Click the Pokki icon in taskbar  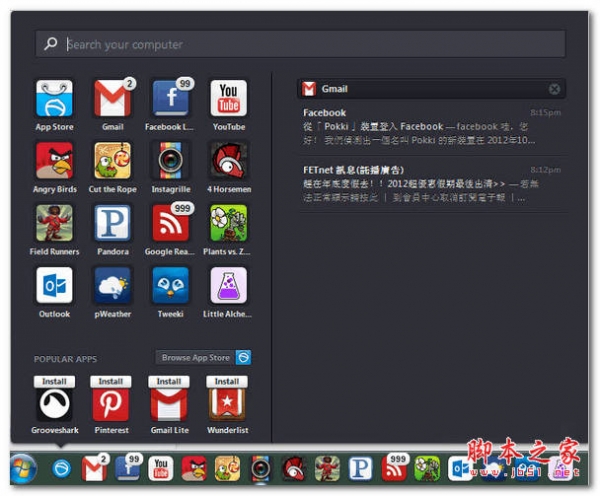pyautogui.click(x=61, y=468)
